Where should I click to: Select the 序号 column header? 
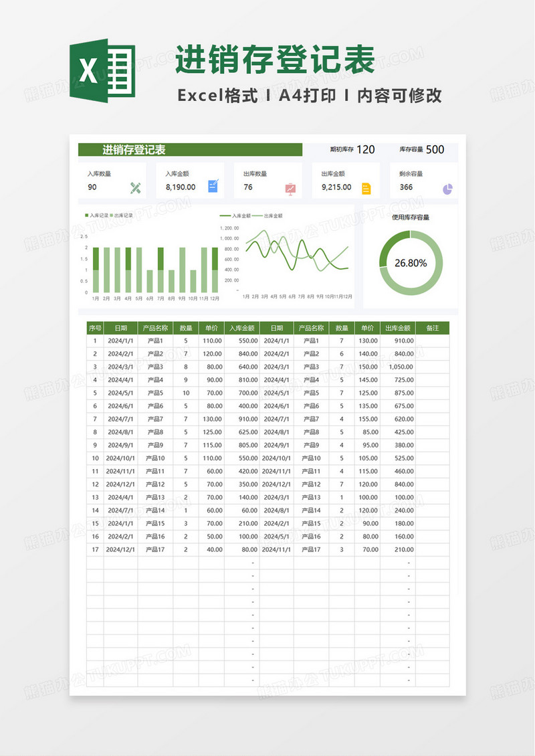[95, 328]
